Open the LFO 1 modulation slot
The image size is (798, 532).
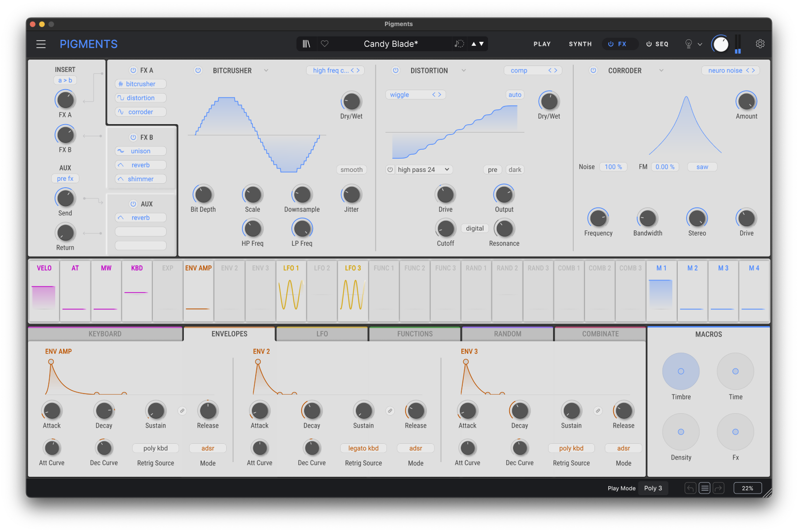point(291,291)
